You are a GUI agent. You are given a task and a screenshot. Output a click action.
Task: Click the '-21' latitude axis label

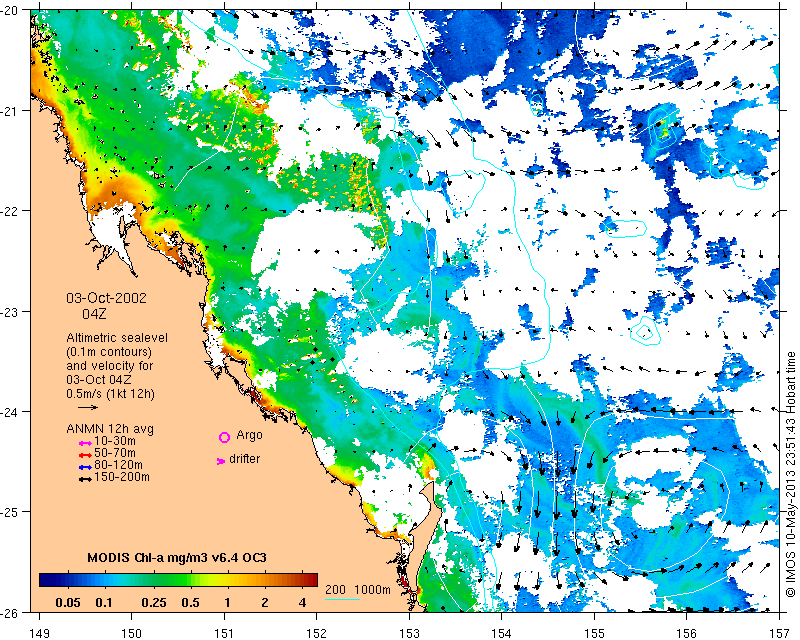point(8,111)
